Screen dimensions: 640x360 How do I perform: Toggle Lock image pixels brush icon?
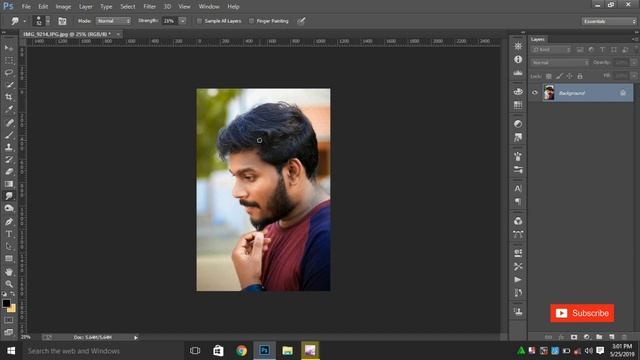(559, 76)
